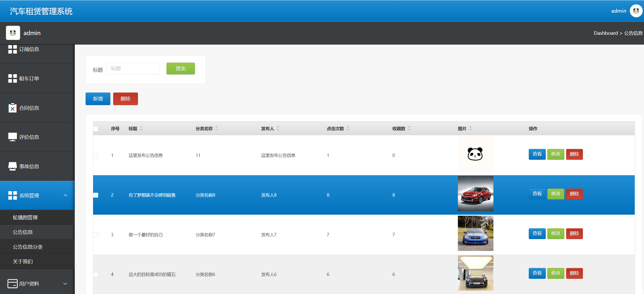Switch to 公告信息分类 in the submenu
This screenshot has width=644, height=294.
pos(29,247)
